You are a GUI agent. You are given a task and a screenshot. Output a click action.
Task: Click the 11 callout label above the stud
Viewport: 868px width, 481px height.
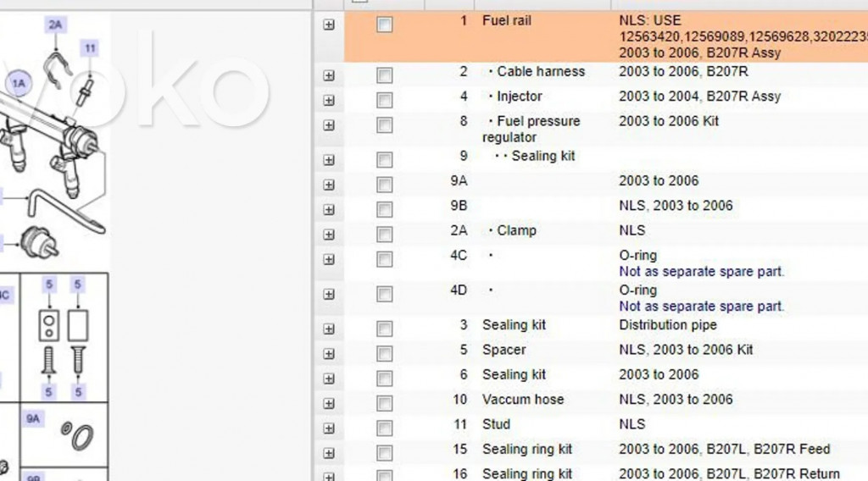pos(90,48)
